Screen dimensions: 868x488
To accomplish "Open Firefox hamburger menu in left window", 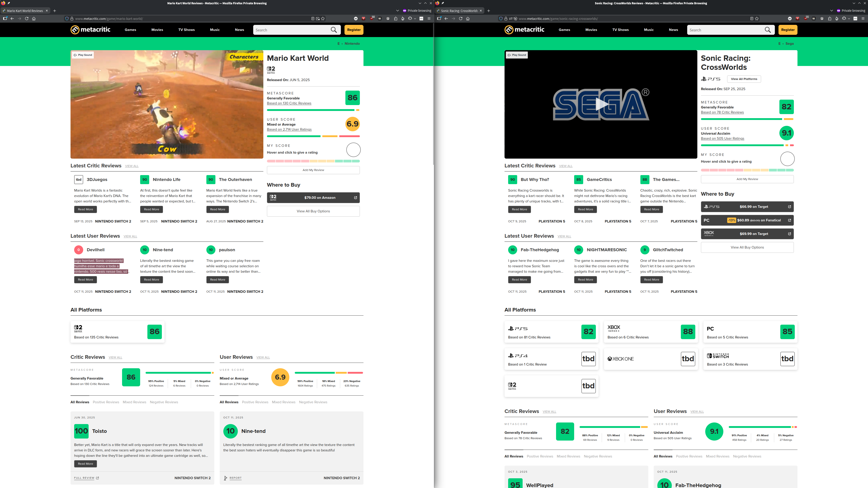I will pyautogui.click(x=429, y=19).
